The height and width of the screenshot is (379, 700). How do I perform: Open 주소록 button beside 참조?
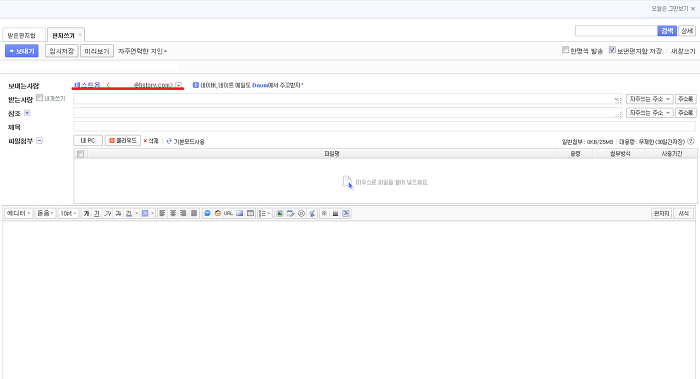[685, 113]
